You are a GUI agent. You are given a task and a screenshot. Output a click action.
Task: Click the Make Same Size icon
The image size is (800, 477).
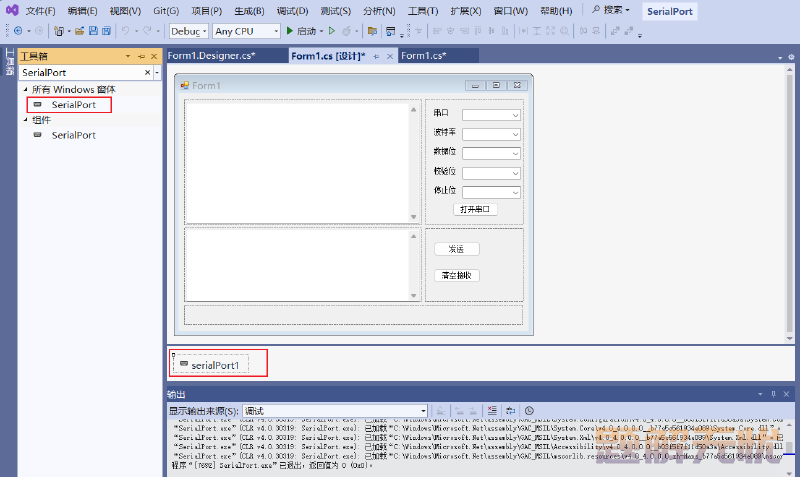coord(550,31)
